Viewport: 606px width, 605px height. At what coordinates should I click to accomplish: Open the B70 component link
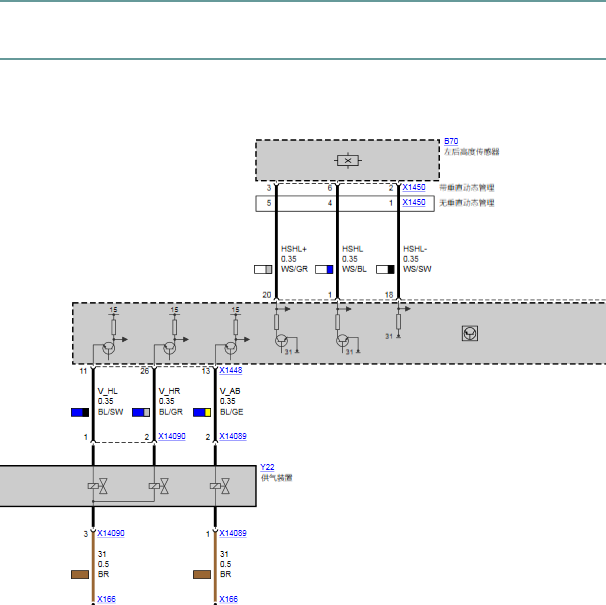coord(451,141)
